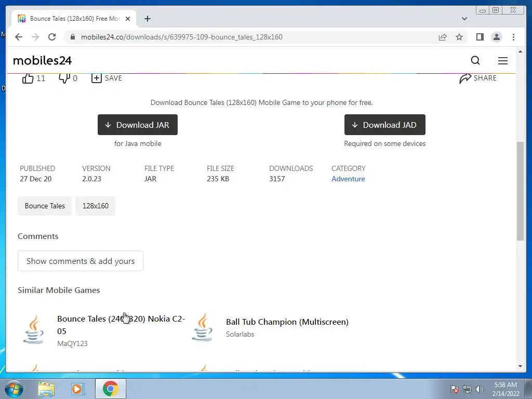
Task: Open Action Center flag icon
Action: tap(455, 389)
